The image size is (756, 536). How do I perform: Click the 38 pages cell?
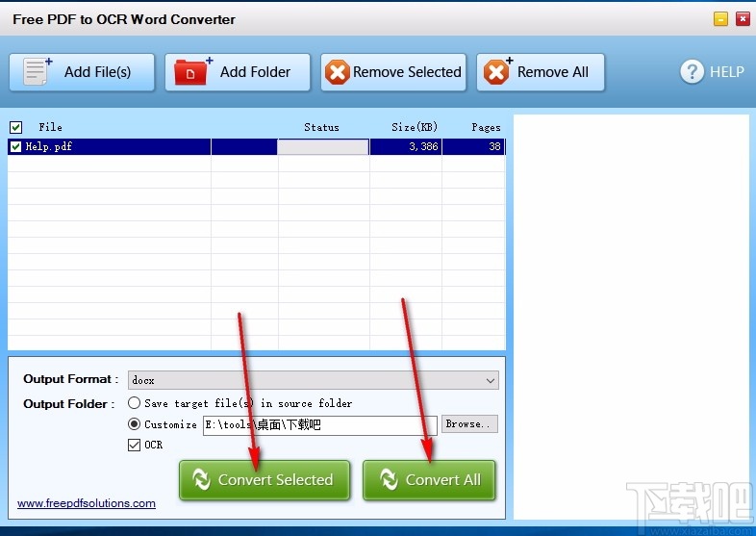click(473, 146)
